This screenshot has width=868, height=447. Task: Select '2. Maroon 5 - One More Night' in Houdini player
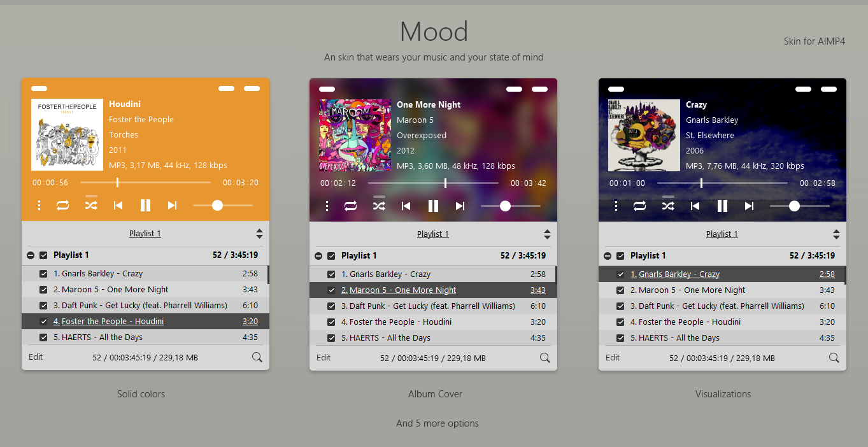[145, 290]
